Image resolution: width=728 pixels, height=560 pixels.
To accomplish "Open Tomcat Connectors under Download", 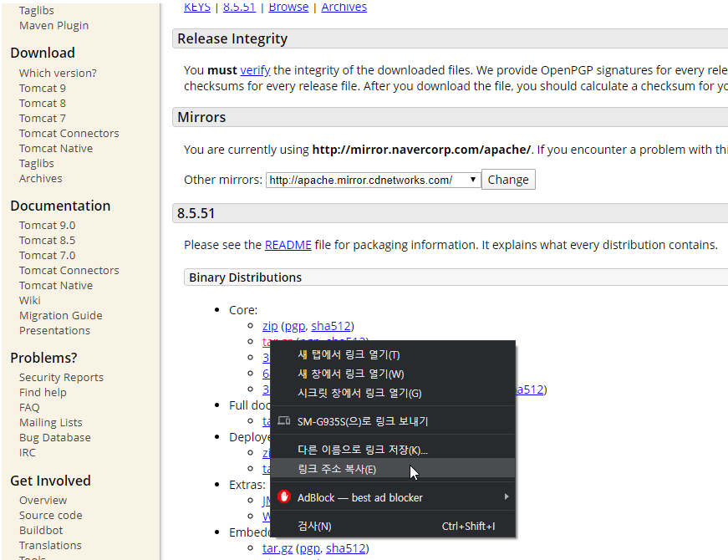I will click(x=69, y=133).
